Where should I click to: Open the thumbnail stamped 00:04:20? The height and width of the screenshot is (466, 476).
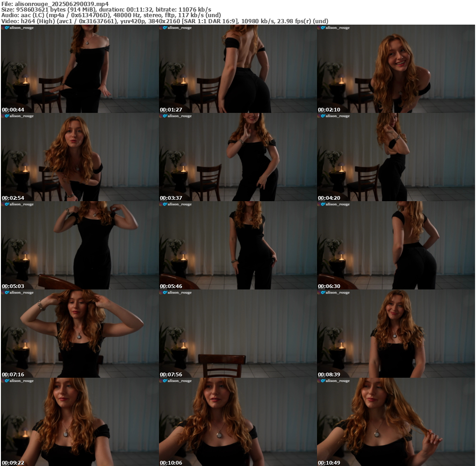(x=396, y=157)
